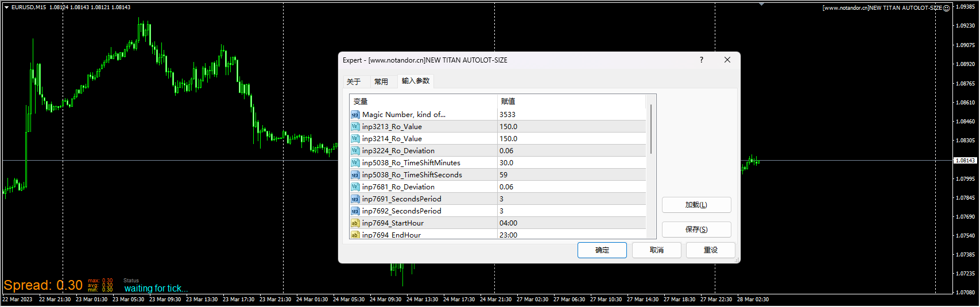
Task: Edit TimeShiftMinutes value 30.0
Action: tap(571, 163)
